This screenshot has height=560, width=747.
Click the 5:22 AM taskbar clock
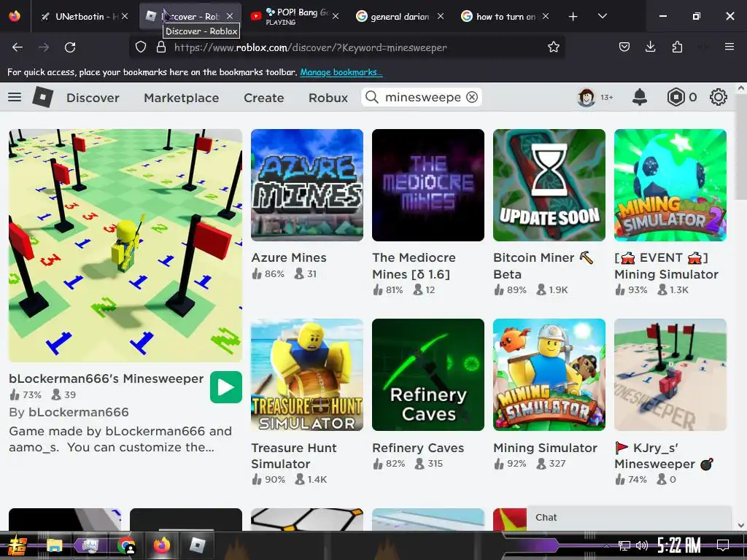678,545
